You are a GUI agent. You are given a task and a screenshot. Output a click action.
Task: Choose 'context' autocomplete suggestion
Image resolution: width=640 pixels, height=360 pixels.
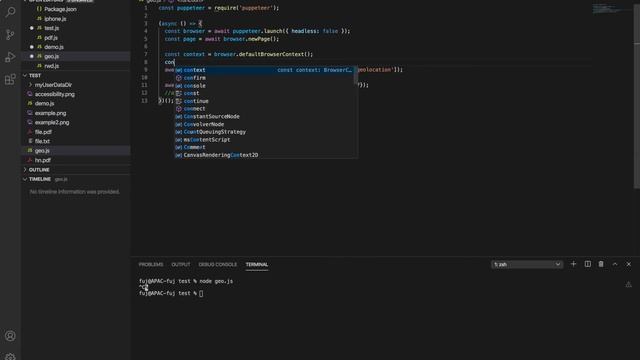pyautogui.click(x=265, y=70)
